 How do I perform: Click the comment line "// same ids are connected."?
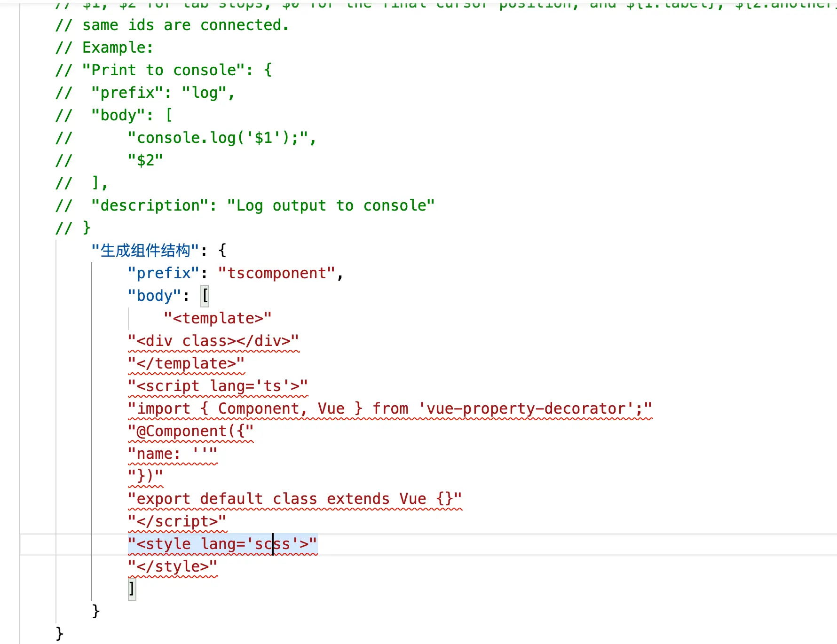pyautogui.click(x=172, y=25)
